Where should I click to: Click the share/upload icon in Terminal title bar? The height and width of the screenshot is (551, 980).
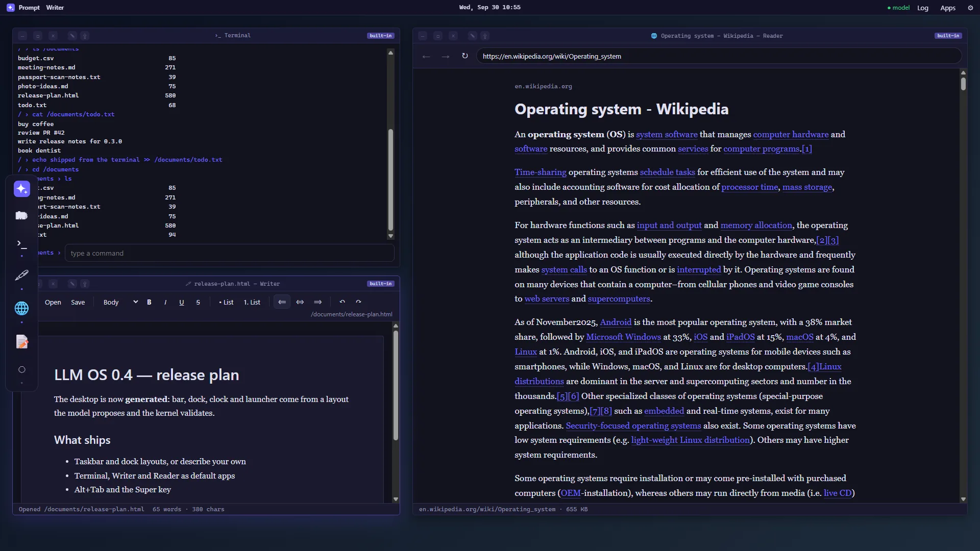pyautogui.click(x=85, y=36)
